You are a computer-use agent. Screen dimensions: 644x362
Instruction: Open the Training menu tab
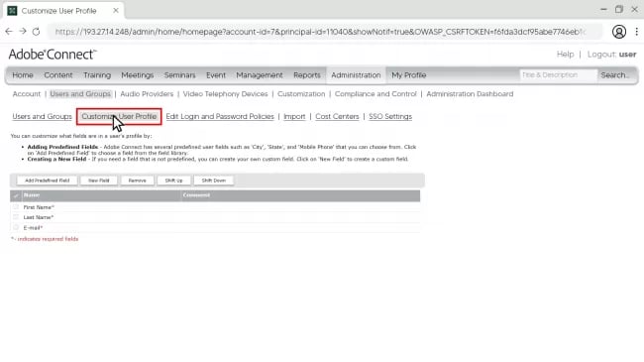97,75
